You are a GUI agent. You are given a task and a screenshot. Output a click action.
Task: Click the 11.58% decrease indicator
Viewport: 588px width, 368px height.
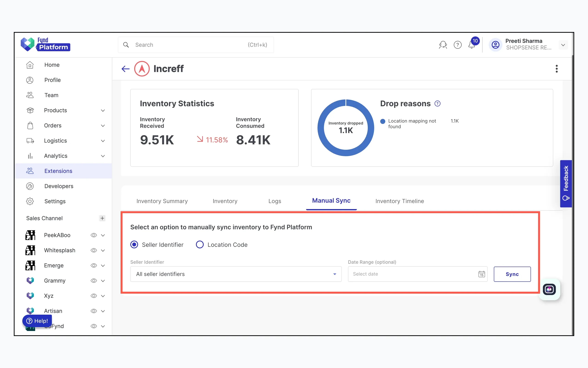pyautogui.click(x=212, y=140)
